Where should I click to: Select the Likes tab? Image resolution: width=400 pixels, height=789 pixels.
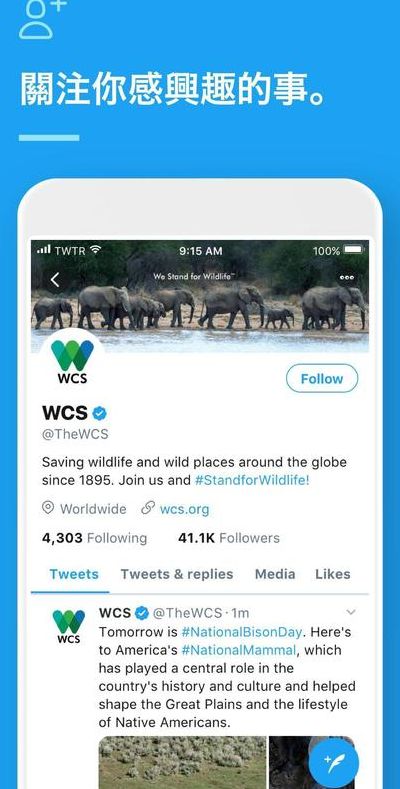[x=333, y=574]
